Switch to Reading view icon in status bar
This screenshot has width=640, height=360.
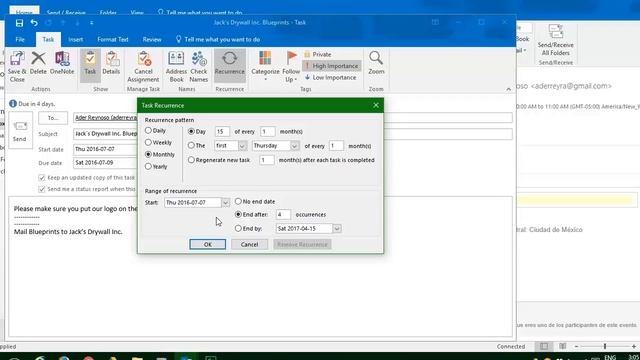click(x=562, y=346)
